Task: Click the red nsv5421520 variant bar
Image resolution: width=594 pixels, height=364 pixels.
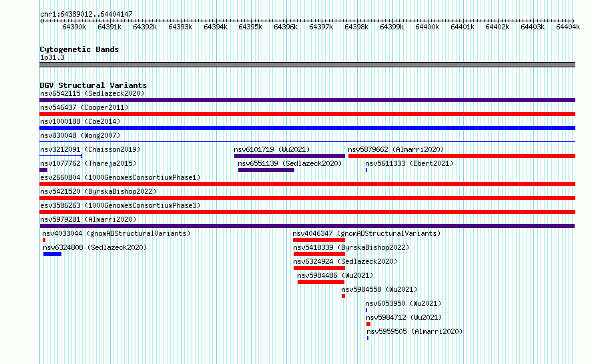Action: pos(307,198)
